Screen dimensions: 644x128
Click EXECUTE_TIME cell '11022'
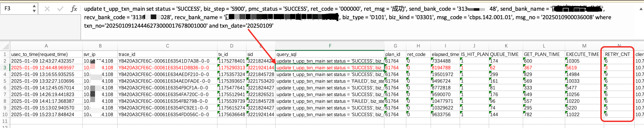click(584, 114)
